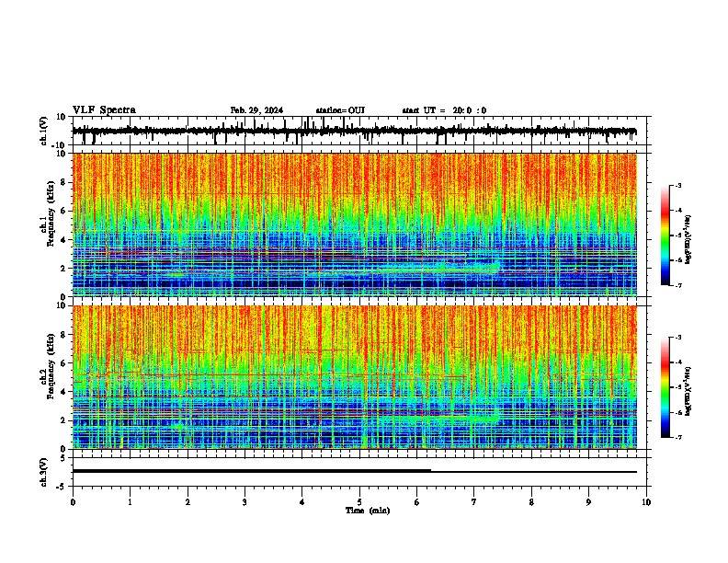Screen dimensions: 728x563
Task: Click the time axis tick label "10"
Action: 646,502
